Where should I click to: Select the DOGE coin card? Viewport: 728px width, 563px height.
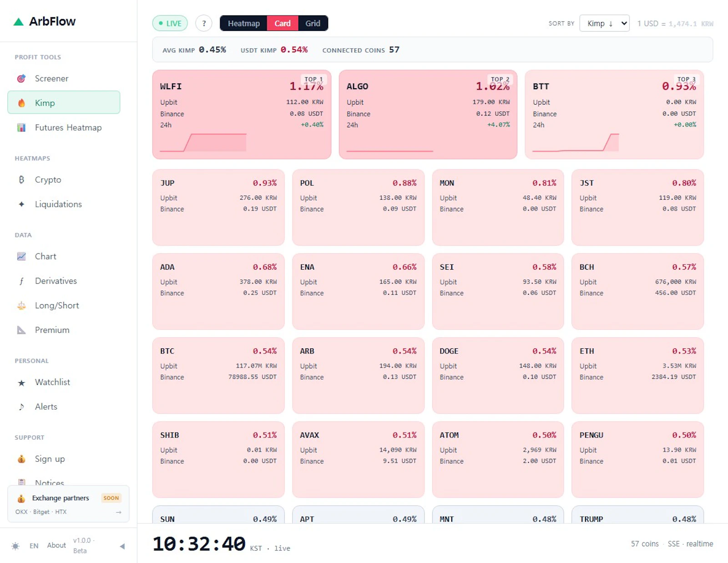pos(498,376)
